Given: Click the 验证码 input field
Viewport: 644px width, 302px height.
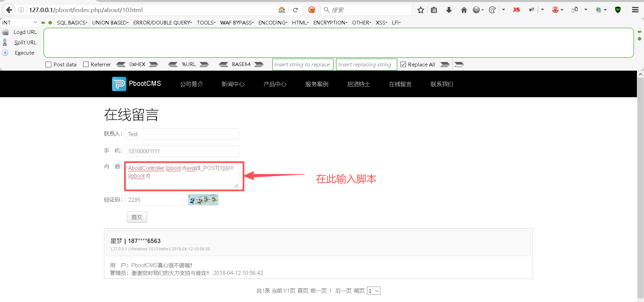Looking at the screenshot, I should (x=156, y=200).
